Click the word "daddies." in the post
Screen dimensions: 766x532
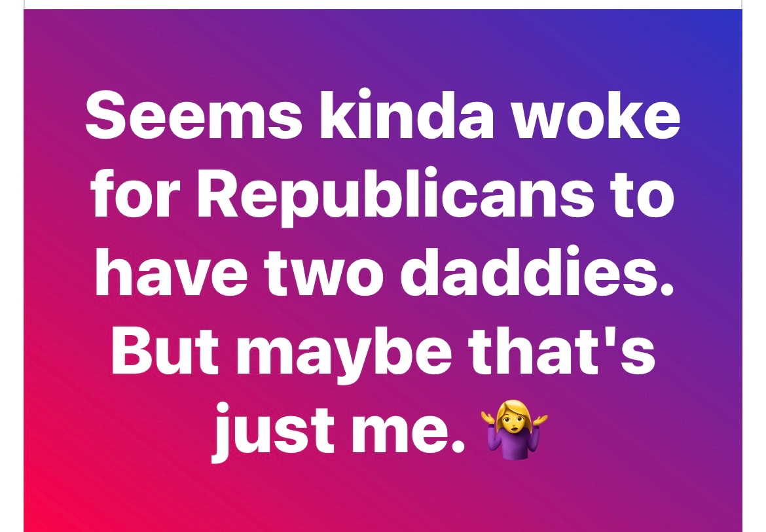[537, 271]
